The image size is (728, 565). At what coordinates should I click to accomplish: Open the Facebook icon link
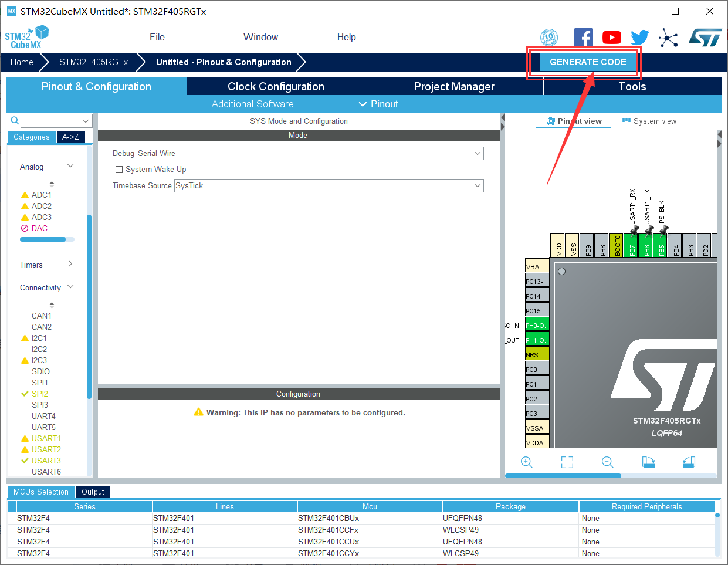click(x=583, y=38)
